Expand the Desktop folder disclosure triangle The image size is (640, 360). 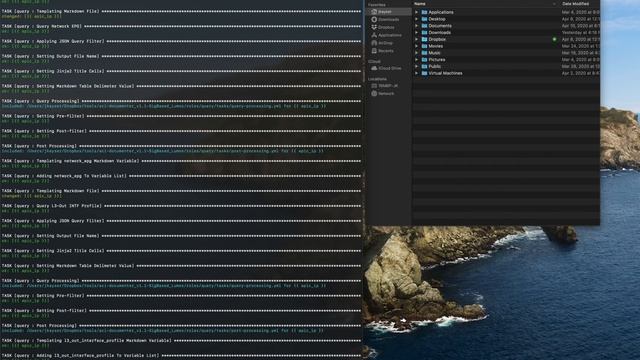[417, 19]
